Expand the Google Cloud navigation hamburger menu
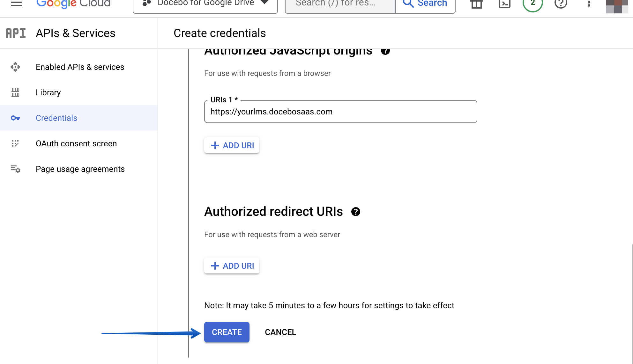 (x=16, y=3)
